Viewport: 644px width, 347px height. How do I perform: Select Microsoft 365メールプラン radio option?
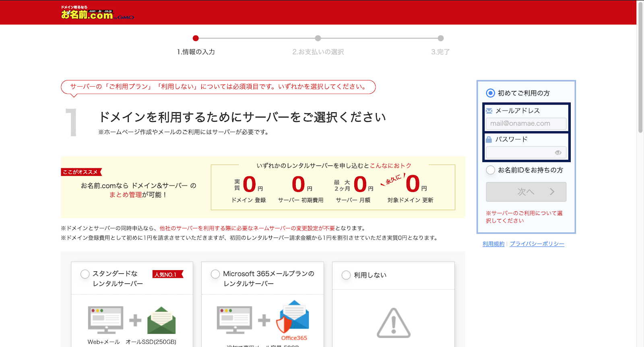coord(215,274)
